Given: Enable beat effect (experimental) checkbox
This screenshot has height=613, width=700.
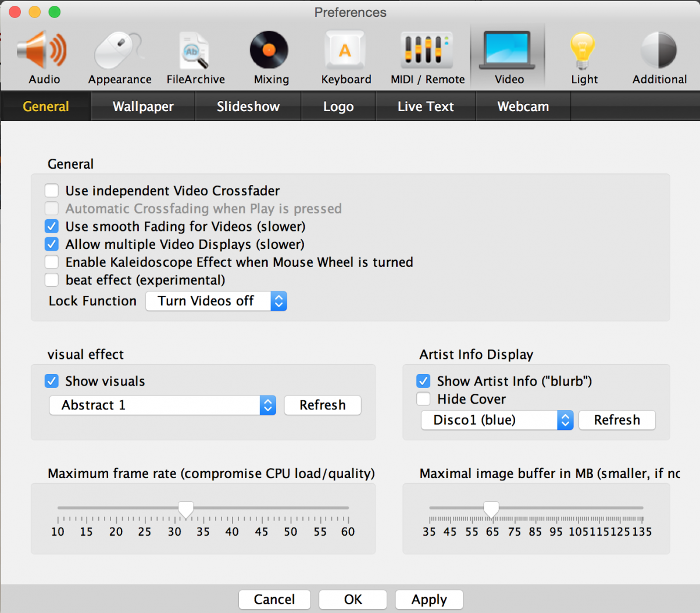Looking at the screenshot, I should pyautogui.click(x=52, y=280).
